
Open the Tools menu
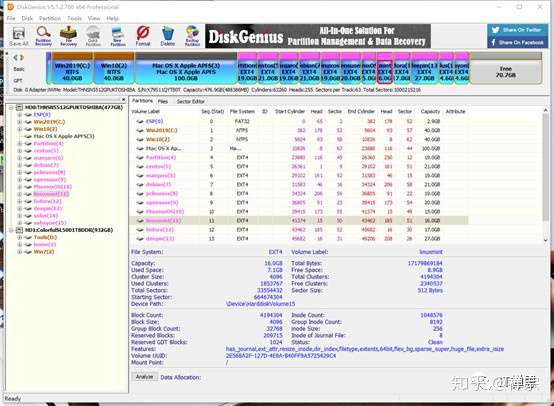(74, 18)
